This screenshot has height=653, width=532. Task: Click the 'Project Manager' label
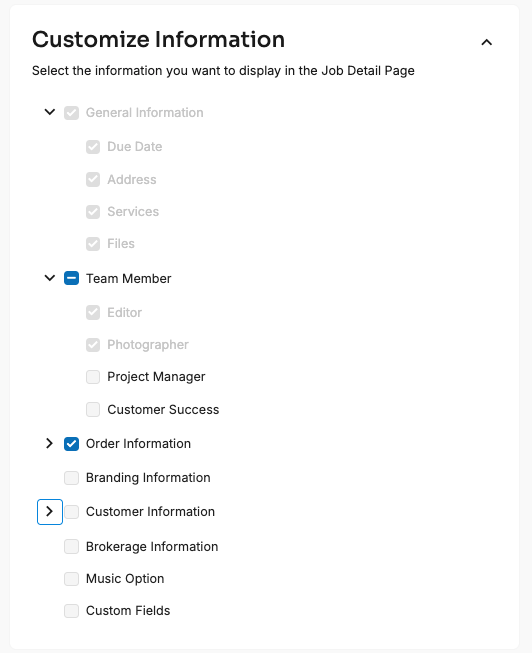pos(156,376)
